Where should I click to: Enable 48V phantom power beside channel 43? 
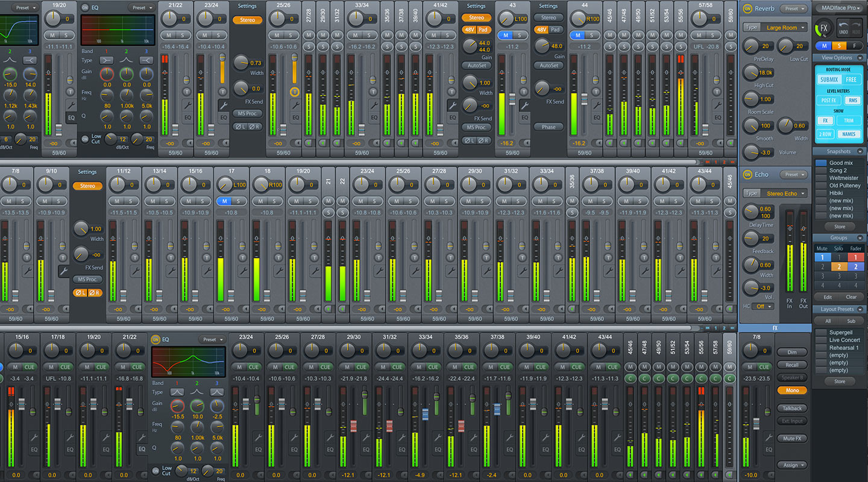point(541,29)
